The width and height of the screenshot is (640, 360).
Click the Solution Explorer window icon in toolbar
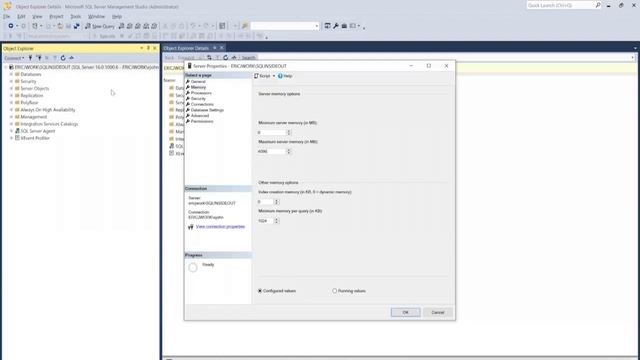tap(327, 26)
